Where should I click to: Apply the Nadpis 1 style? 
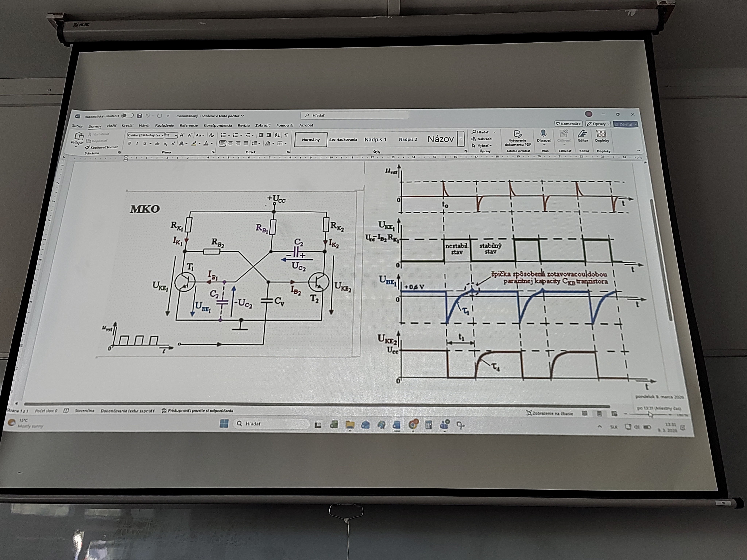tap(375, 139)
